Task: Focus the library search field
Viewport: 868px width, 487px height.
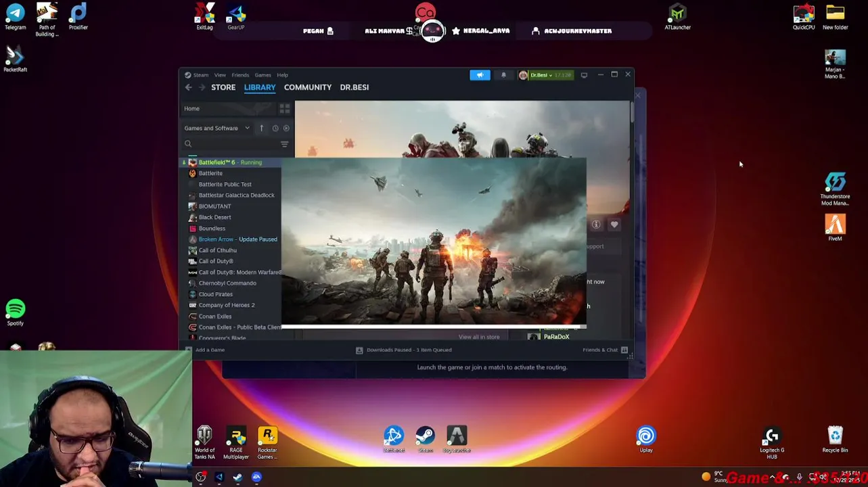Action: (230, 143)
